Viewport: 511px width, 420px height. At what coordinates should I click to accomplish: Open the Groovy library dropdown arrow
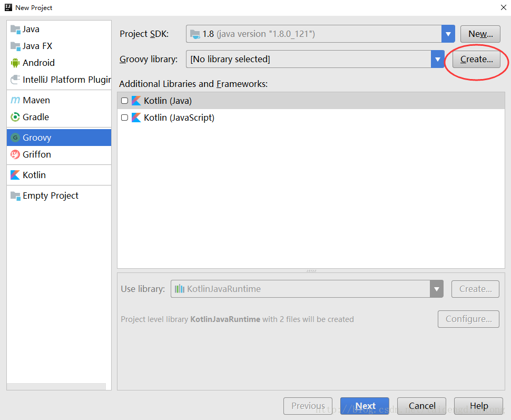[437, 59]
